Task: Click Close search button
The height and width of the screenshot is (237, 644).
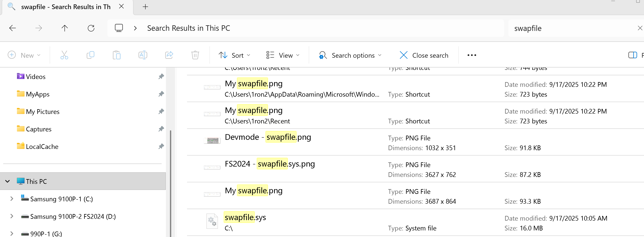Action: pos(424,55)
